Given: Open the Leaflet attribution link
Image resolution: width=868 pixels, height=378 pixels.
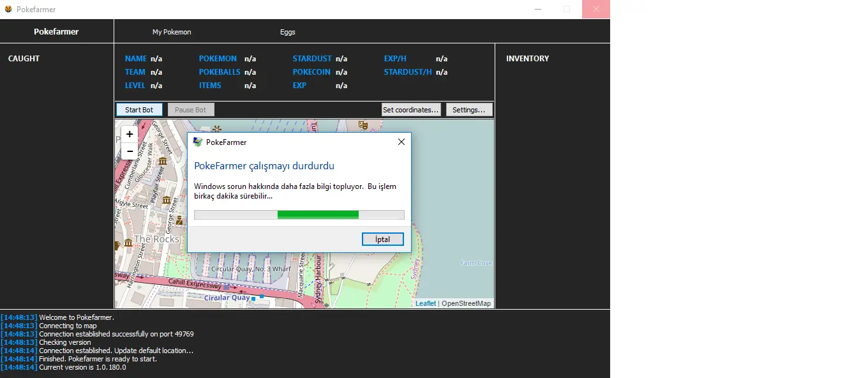Looking at the screenshot, I should click(x=426, y=303).
